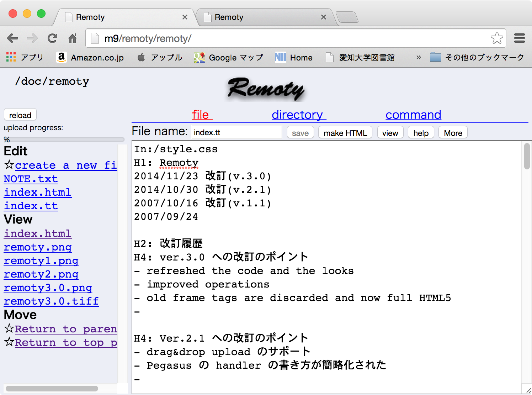Open a new tab
This screenshot has width=532, height=395.
pos(347,17)
